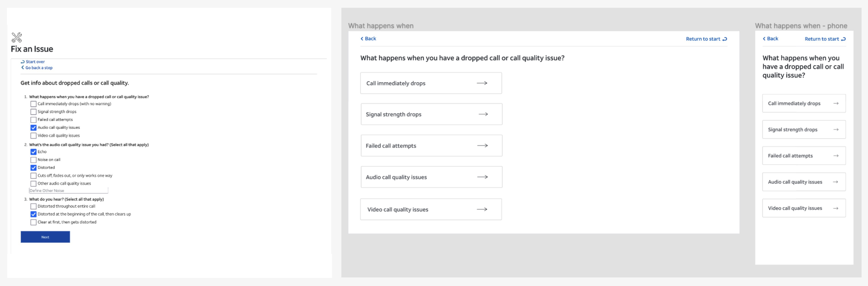Click the Return to start icon in desktop panel
The height and width of the screenshot is (286, 868).
(x=725, y=39)
